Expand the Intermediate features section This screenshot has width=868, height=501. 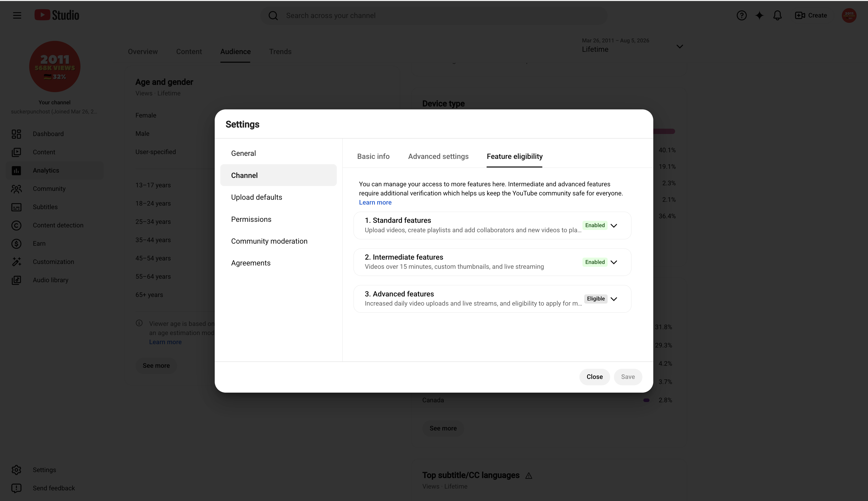[x=614, y=262]
